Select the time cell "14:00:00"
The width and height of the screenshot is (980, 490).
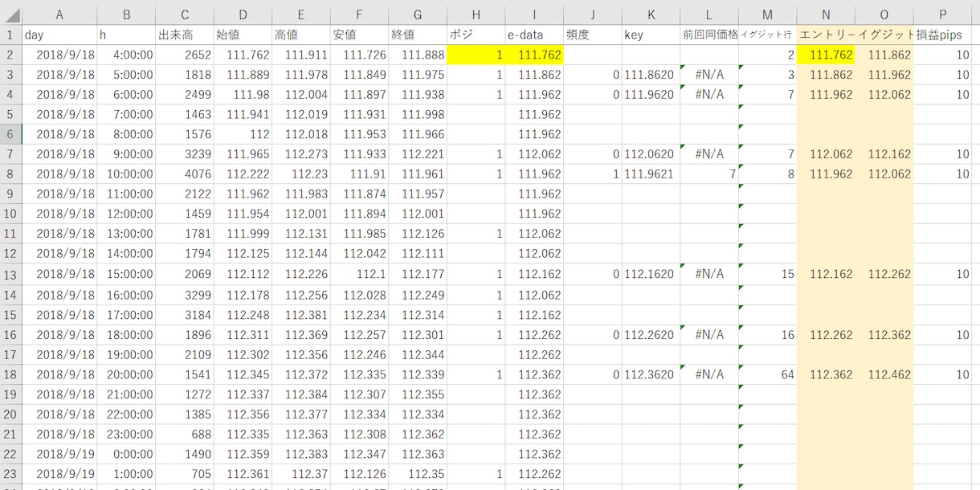click(x=127, y=254)
